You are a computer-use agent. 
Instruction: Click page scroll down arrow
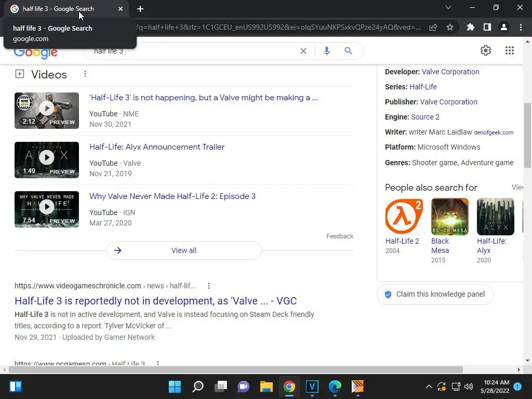(527, 361)
